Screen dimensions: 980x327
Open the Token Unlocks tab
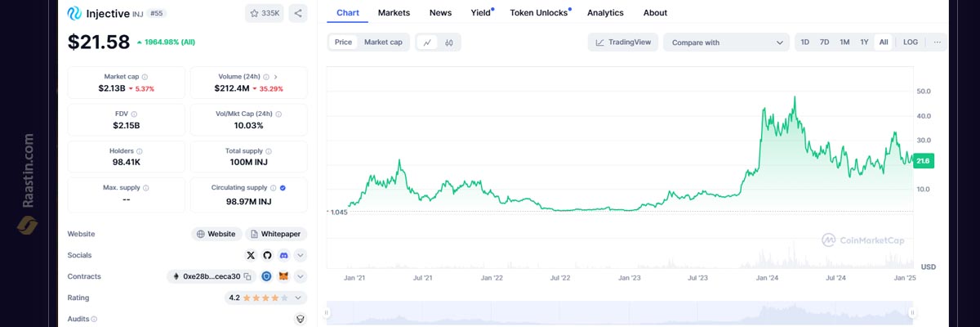(x=539, y=13)
